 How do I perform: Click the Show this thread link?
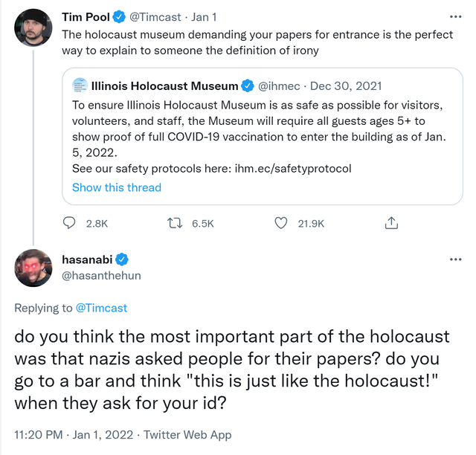(x=117, y=187)
